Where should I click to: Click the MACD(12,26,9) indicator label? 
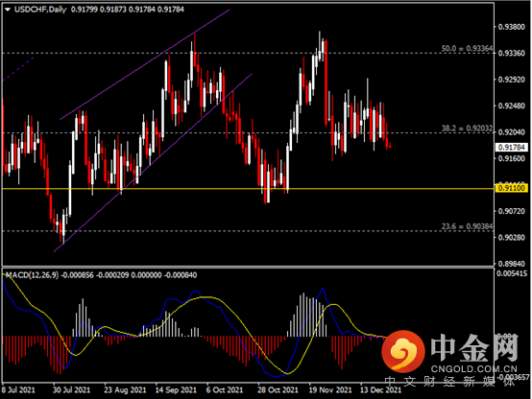(33, 275)
